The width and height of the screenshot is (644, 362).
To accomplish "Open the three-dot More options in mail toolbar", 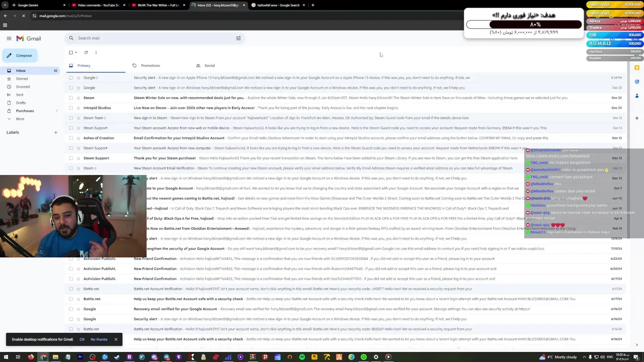I will click(x=96, y=52).
